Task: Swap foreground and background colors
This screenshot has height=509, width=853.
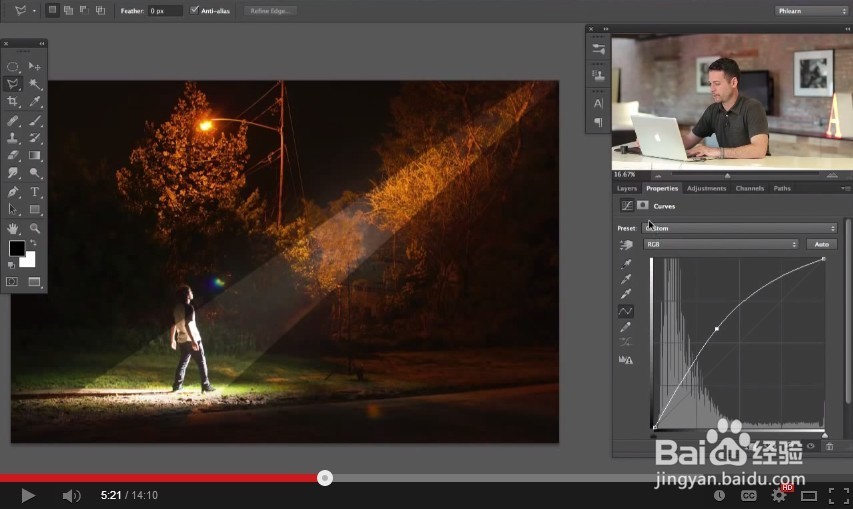Action: [x=33, y=243]
